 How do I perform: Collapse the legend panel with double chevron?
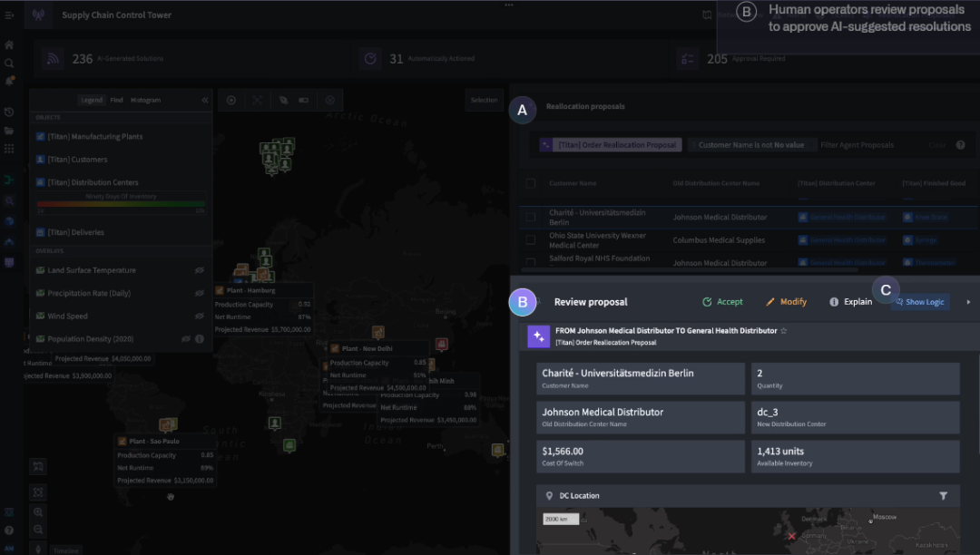205,100
